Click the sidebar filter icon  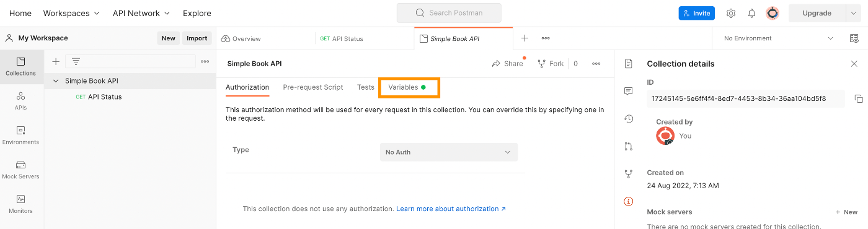(76, 61)
